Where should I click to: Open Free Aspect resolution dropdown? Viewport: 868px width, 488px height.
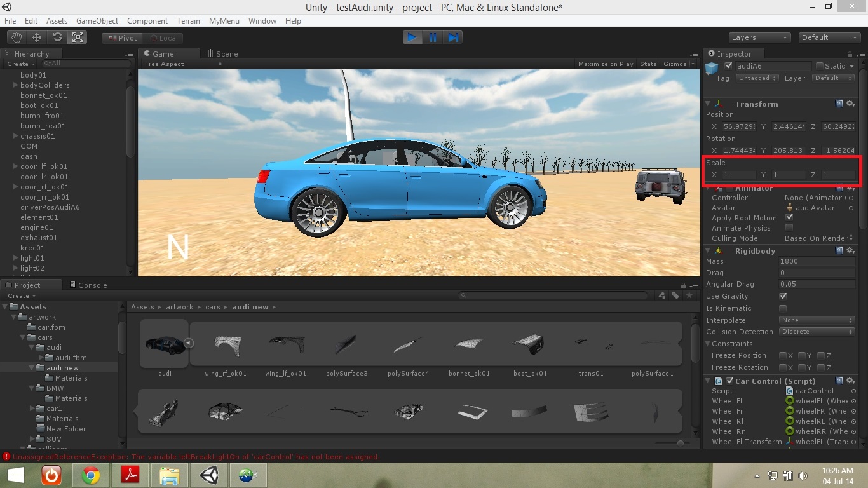pos(183,64)
